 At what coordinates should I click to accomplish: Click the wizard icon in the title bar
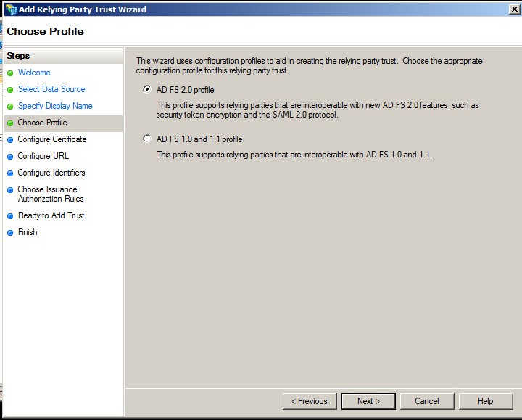[x=12, y=9]
